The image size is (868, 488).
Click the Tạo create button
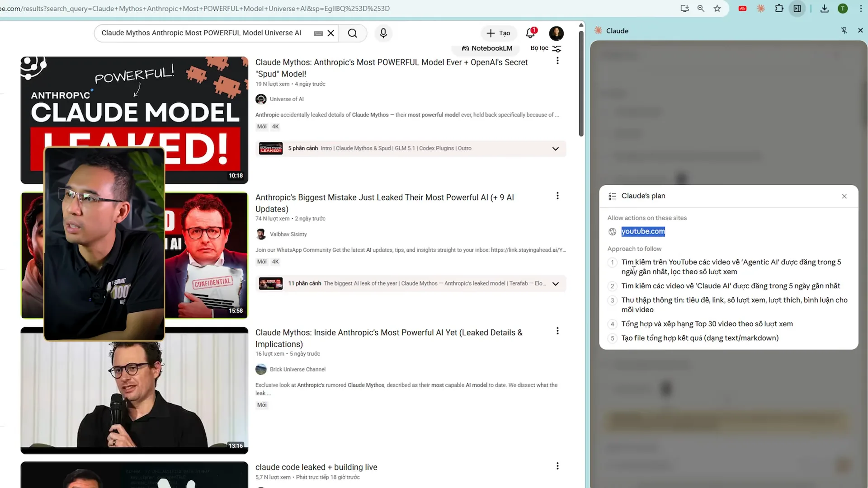click(x=499, y=33)
